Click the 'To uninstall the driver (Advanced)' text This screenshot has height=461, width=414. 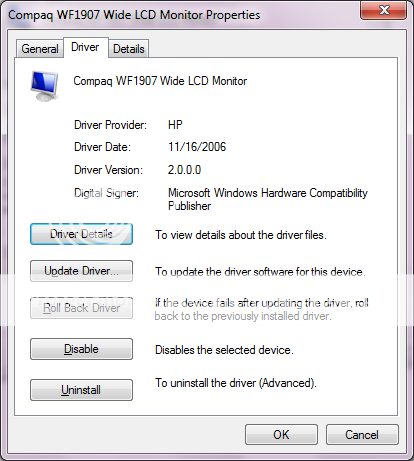(x=236, y=383)
